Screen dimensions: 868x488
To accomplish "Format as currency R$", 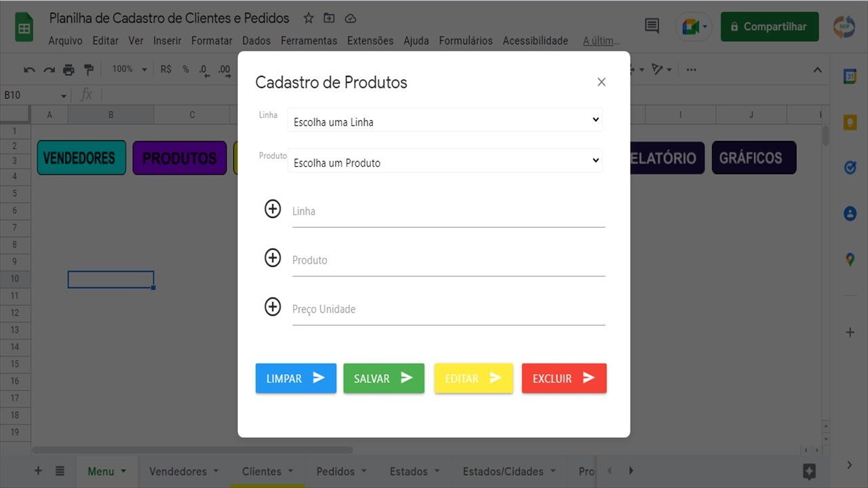I will [x=166, y=69].
